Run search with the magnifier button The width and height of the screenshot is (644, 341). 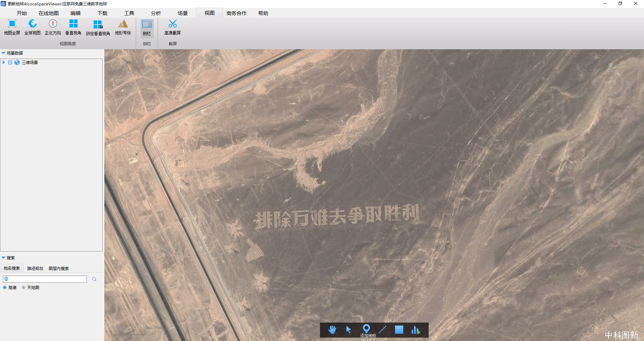coord(94,279)
